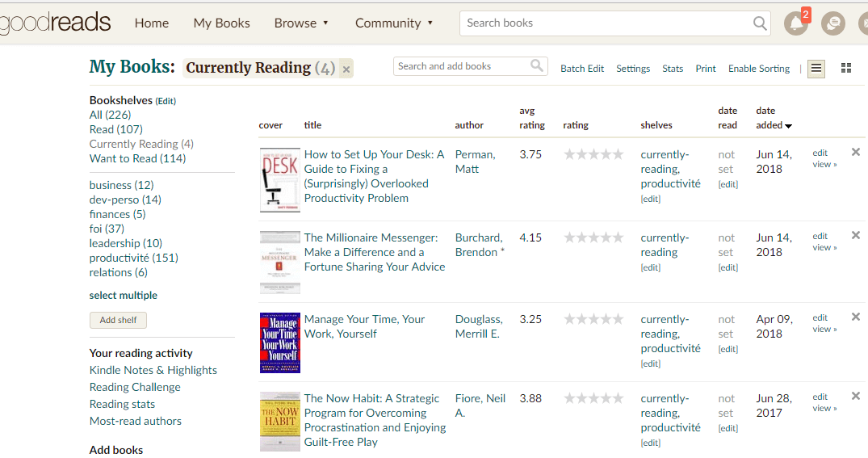Image resolution: width=868 pixels, height=458 pixels.
Task: Open the author Fiore, Neil A.
Action: coord(480,405)
